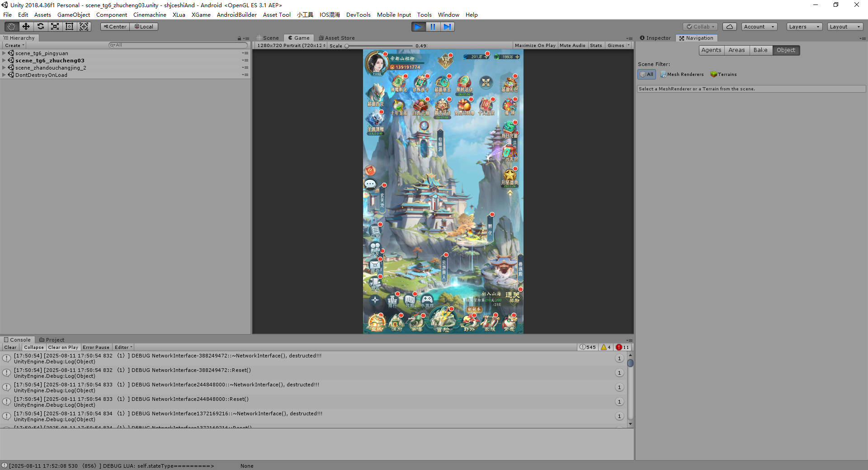
Task: Open the in-game mail envelope icon
Action: [x=375, y=266]
